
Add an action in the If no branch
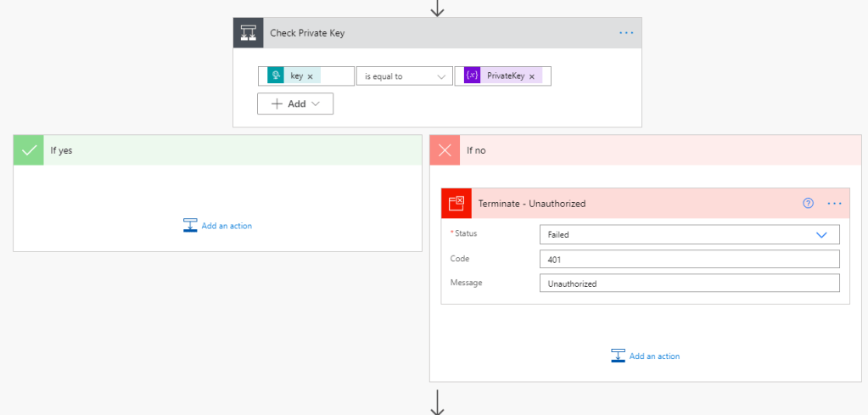(646, 356)
